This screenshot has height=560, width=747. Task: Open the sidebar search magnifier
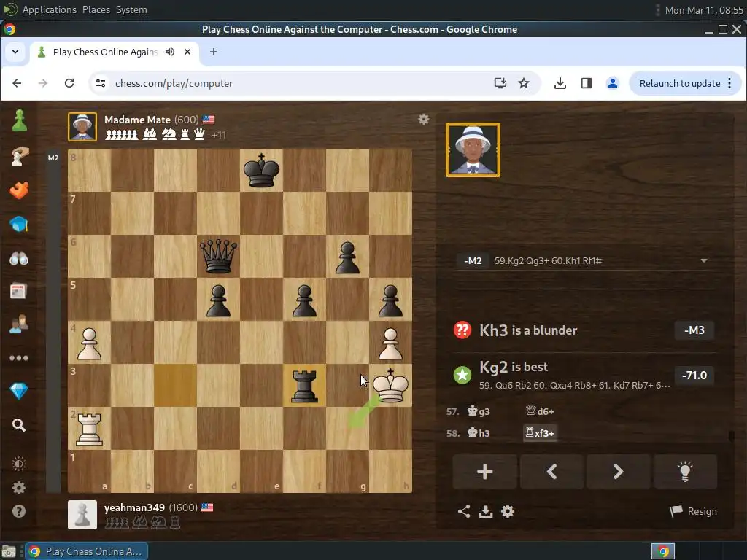tap(19, 425)
